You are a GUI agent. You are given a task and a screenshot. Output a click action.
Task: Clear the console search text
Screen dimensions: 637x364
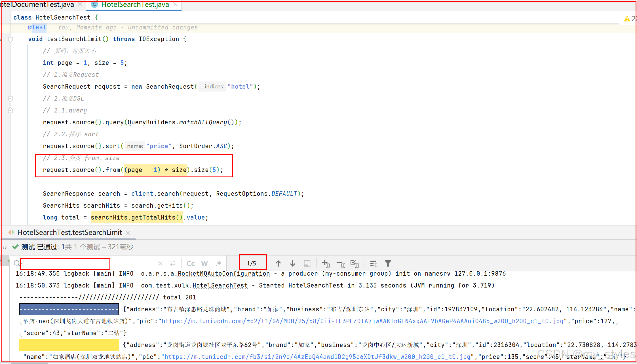[x=160, y=263]
